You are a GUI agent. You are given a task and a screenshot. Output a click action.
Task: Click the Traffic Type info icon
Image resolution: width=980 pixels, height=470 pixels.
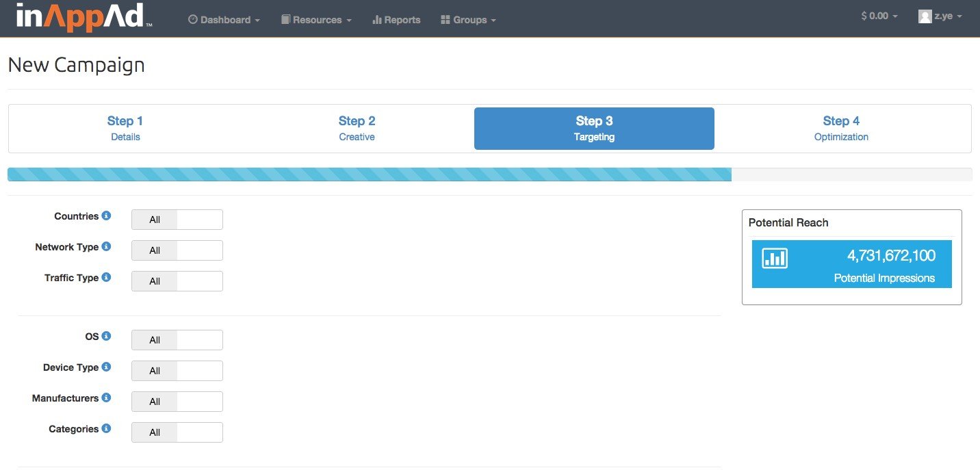coord(106,277)
